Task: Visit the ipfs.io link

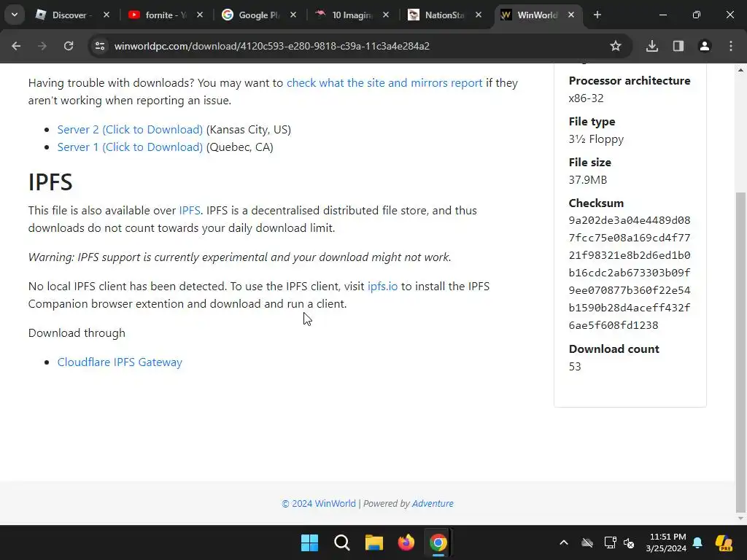Action: point(382,286)
